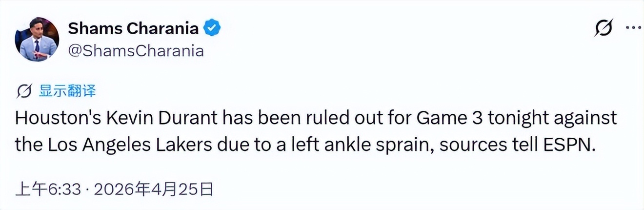
Task: Open the more options ellipsis menu
Action: [x=633, y=29]
